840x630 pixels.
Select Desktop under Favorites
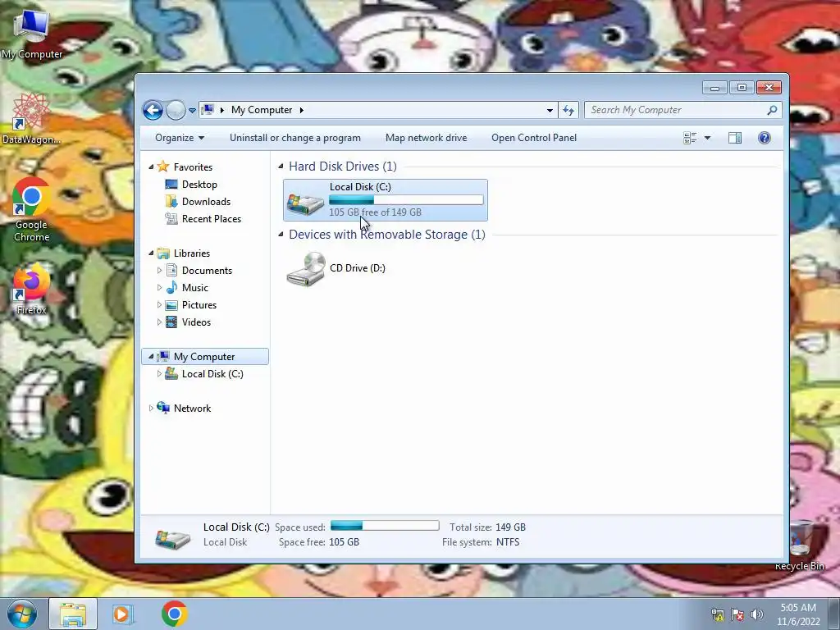coord(199,185)
